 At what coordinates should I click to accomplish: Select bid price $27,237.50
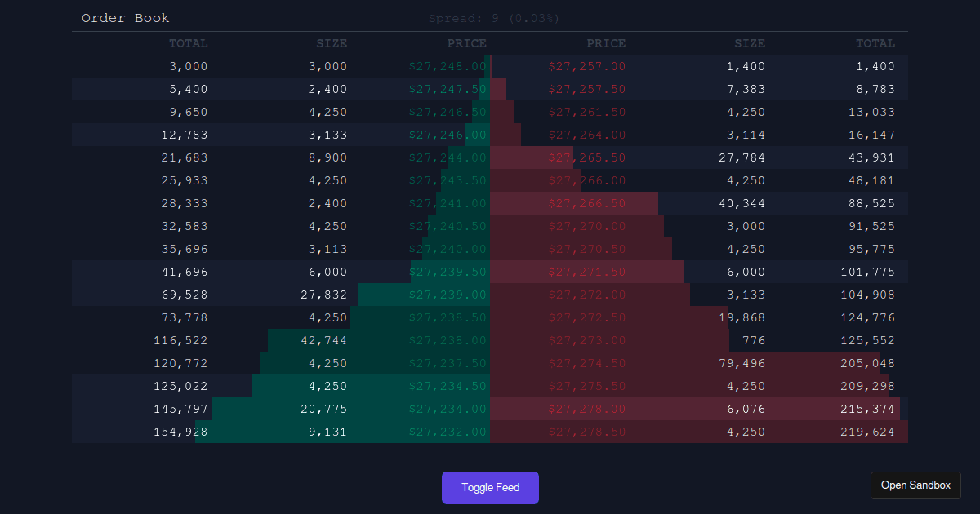pos(448,363)
